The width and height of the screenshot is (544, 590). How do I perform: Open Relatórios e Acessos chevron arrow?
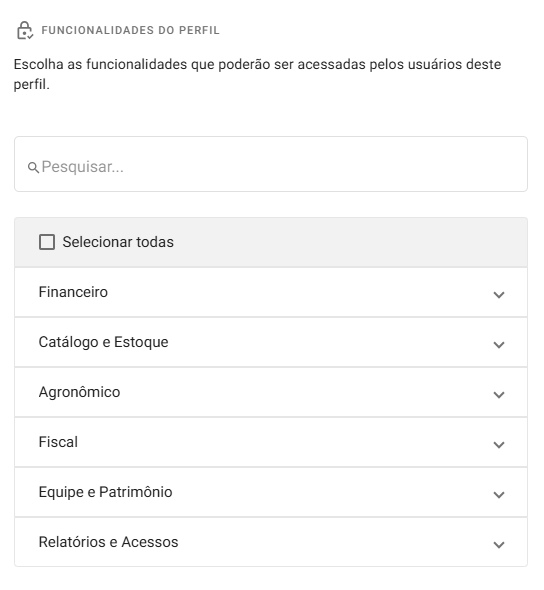[x=499, y=545]
